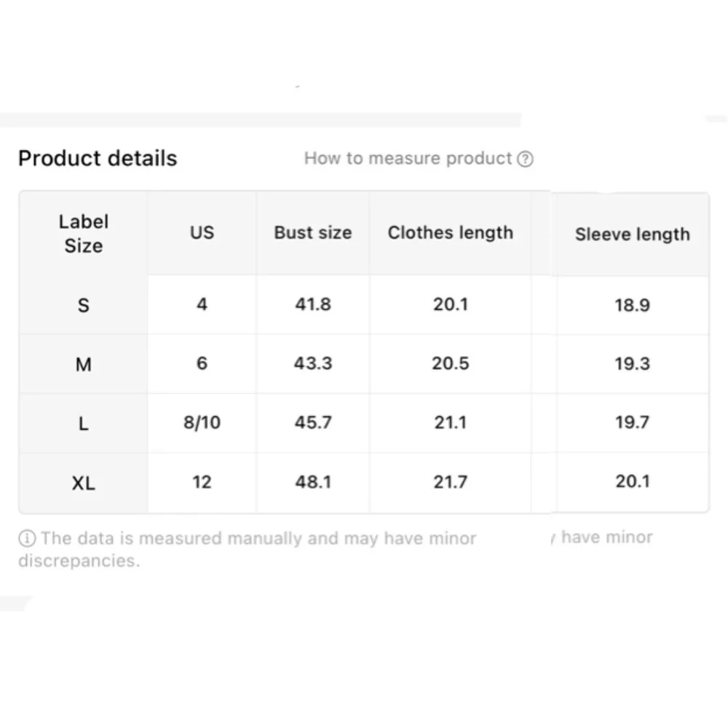728x728 pixels.
Task: Choose the M size row label
Action: [x=84, y=364]
